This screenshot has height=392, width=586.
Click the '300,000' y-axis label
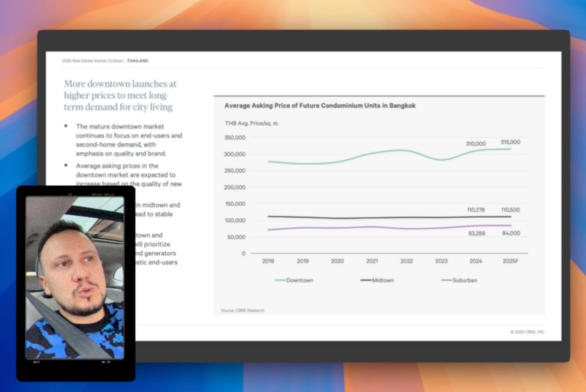[235, 154]
